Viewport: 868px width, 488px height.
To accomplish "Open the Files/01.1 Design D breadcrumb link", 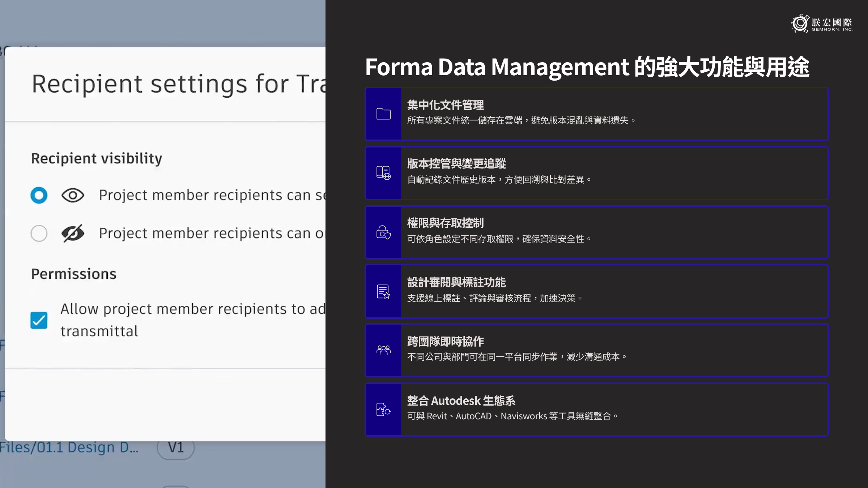I will pos(69,448).
